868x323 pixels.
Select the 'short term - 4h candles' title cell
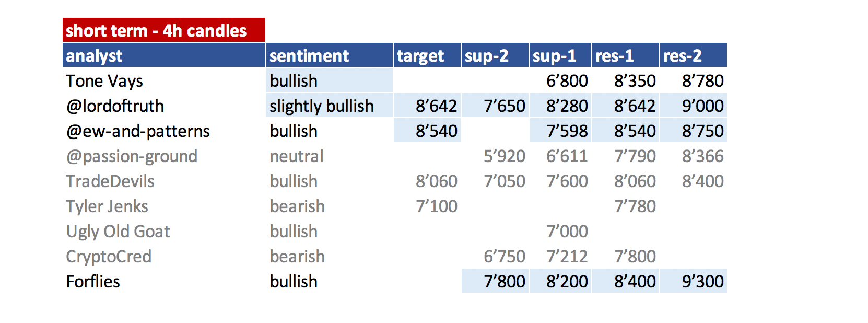(164, 30)
